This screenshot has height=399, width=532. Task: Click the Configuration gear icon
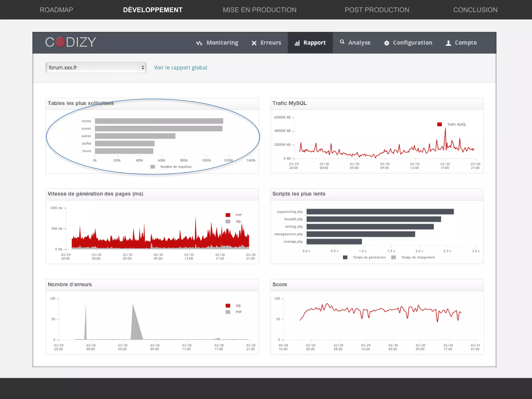(387, 43)
